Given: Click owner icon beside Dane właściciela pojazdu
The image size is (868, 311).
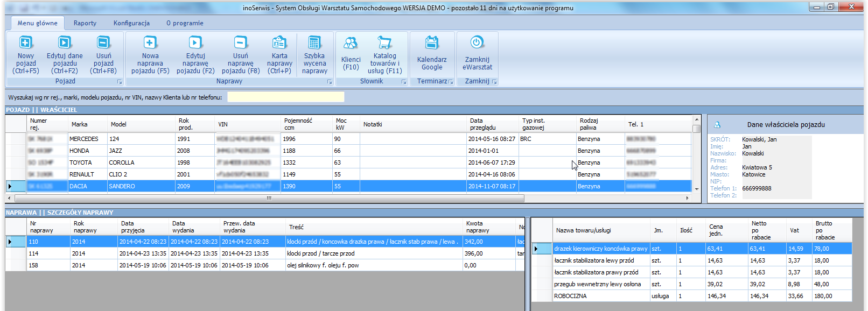Looking at the screenshot, I should [717, 125].
